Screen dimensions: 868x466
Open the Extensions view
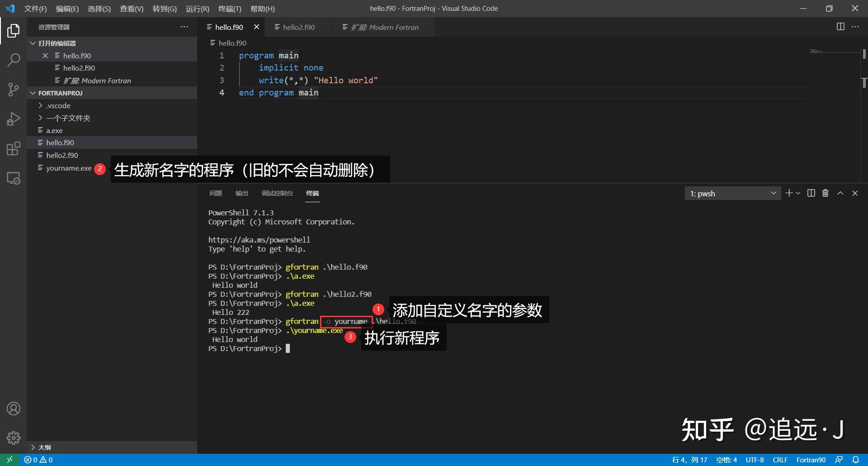[14, 148]
